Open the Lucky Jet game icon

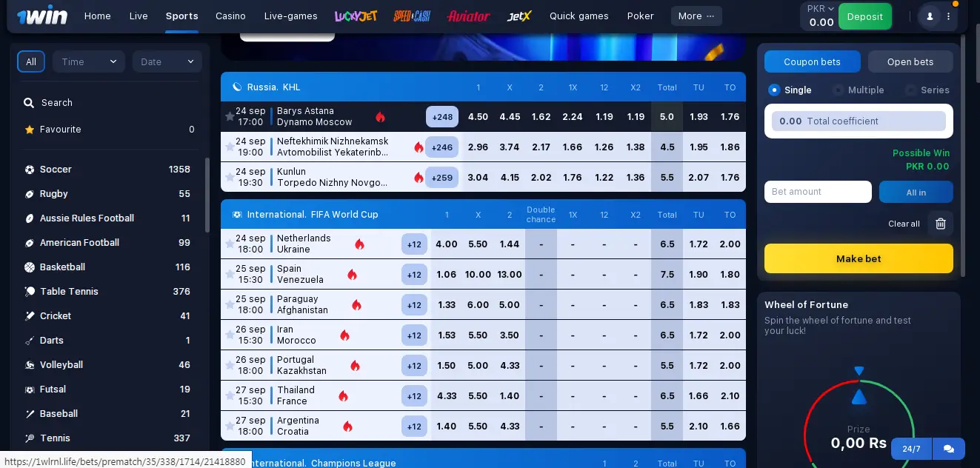356,16
